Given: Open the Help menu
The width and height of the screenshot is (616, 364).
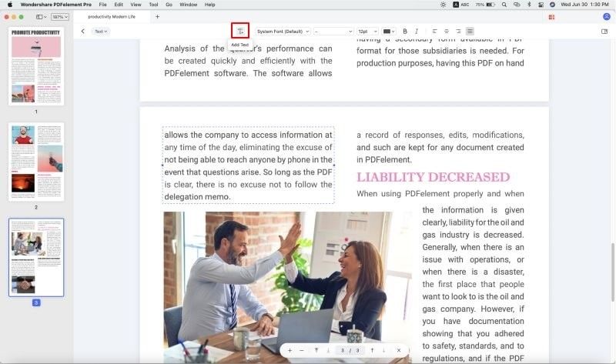Looking at the screenshot, I should [209, 5].
